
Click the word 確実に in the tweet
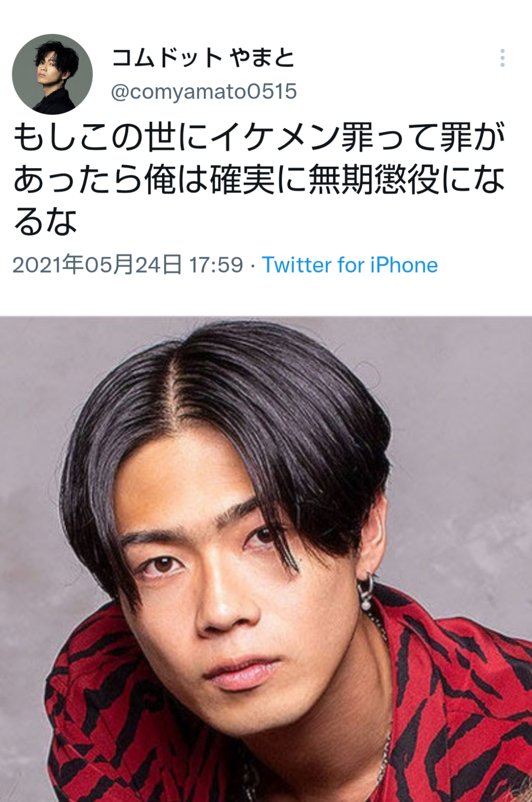259,179
